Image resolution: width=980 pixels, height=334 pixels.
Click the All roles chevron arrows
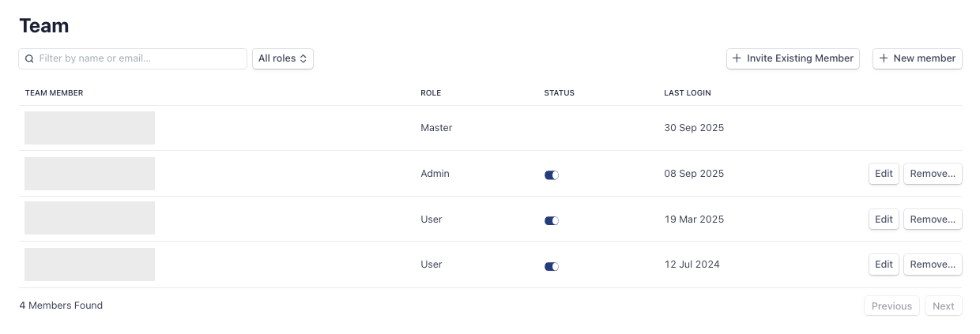303,58
